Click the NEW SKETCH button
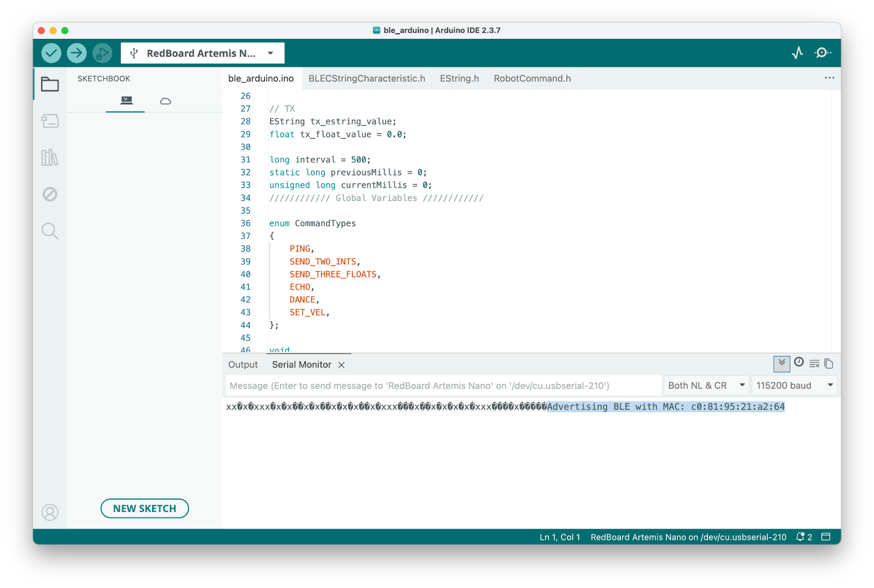Image resolution: width=874 pixels, height=588 pixels. [145, 508]
